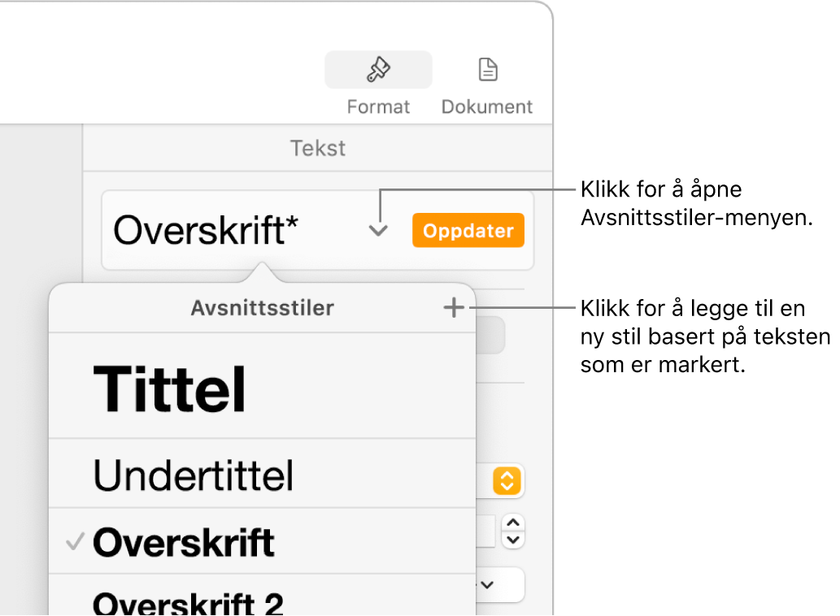Screen dimensions: 840x616
Task: Click the plus icon to add new style
Action: 454,308
